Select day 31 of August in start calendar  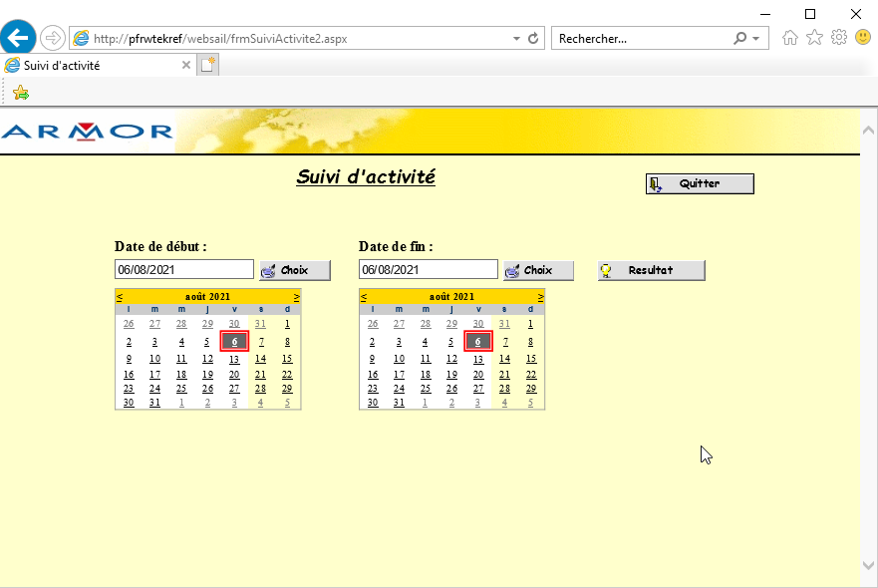click(x=155, y=403)
